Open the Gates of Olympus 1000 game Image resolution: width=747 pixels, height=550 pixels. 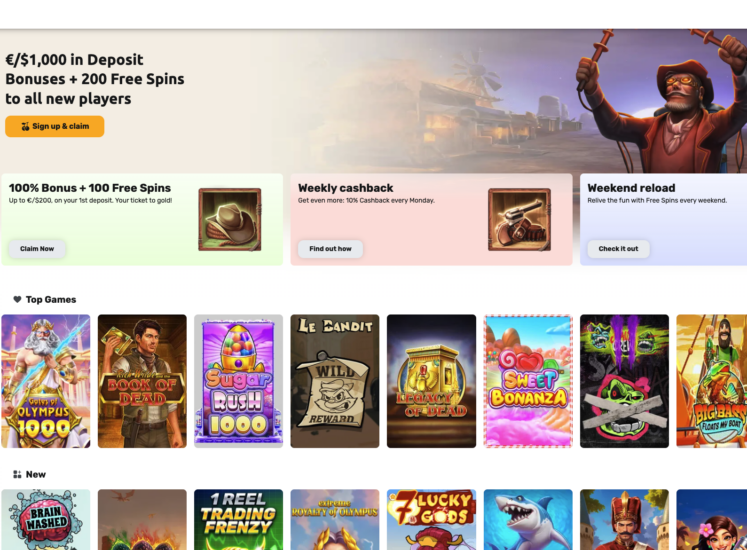46,381
